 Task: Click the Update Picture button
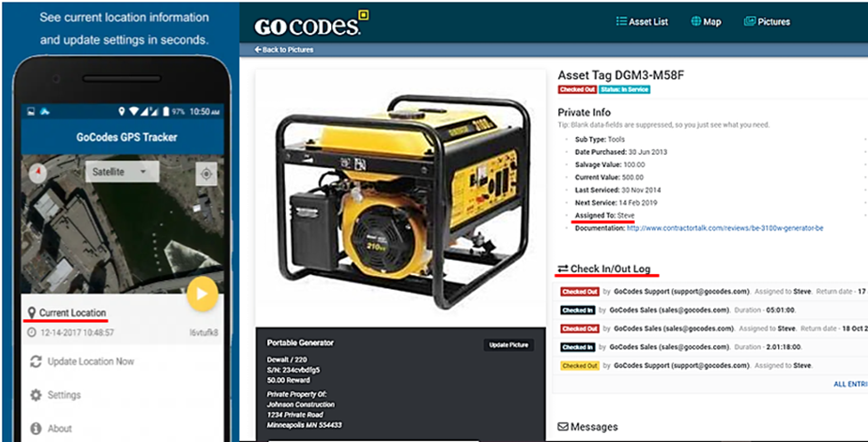508,345
